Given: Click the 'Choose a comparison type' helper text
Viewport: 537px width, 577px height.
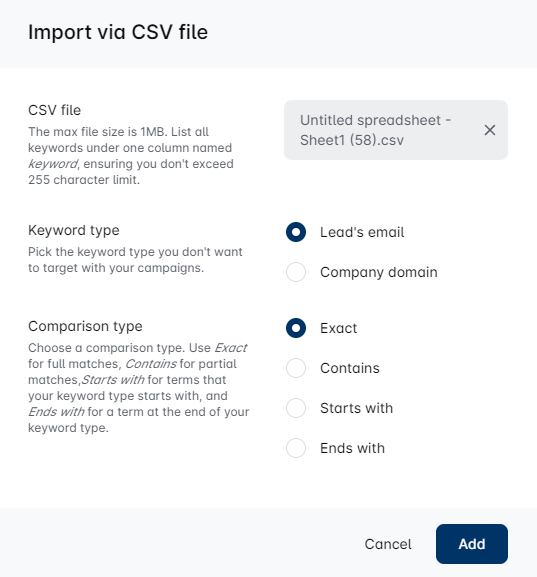Looking at the screenshot, I should 139,388.
